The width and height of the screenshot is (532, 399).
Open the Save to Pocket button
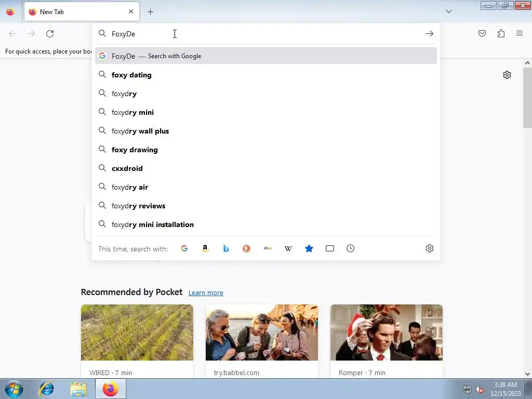coord(482,33)
